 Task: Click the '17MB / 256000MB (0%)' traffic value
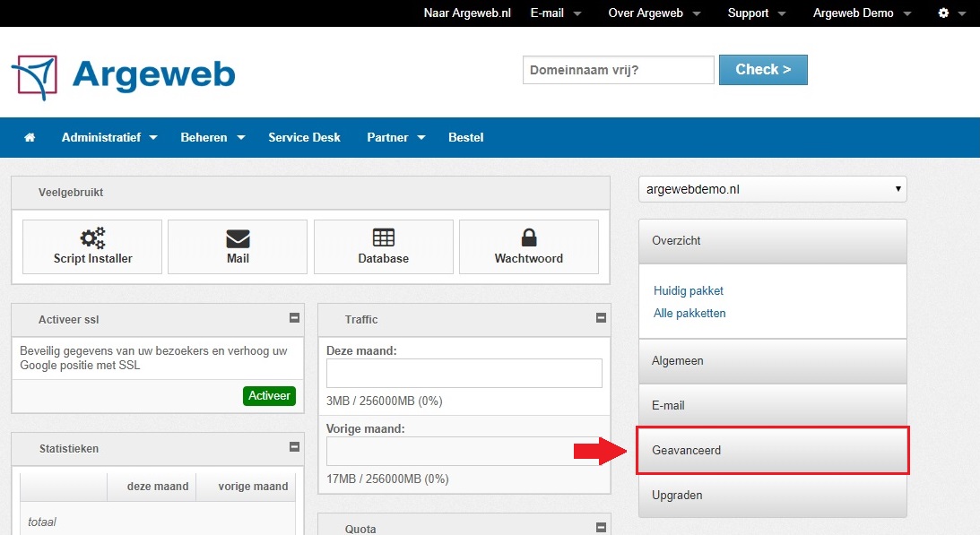[x=387, y=479]
